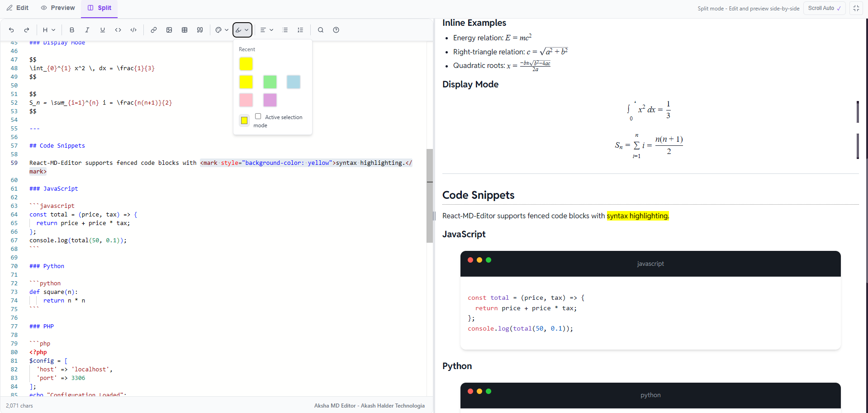Click the editor's vertical scrollbar thumb
The width and height of the screenshot is (868, 413).
(430, 196)
